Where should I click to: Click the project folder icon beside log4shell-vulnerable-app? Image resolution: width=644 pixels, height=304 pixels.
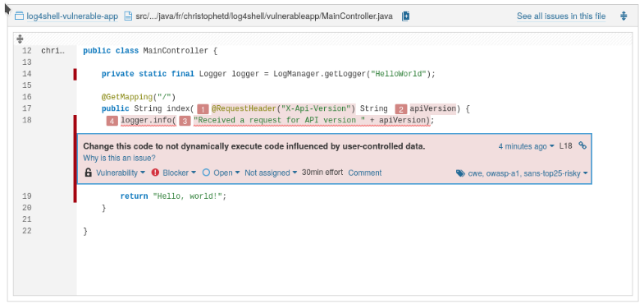19,16
